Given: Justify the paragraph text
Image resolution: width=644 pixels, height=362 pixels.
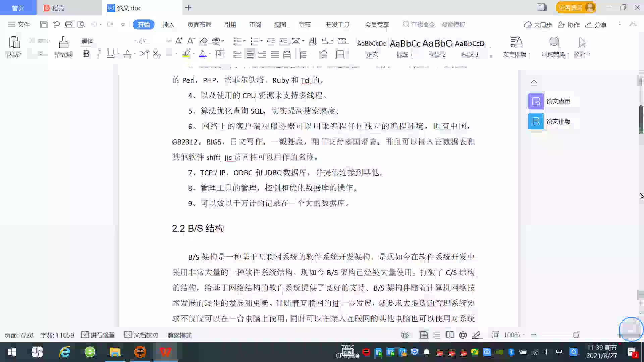Looking at the screenshot, I should (275, 54).
